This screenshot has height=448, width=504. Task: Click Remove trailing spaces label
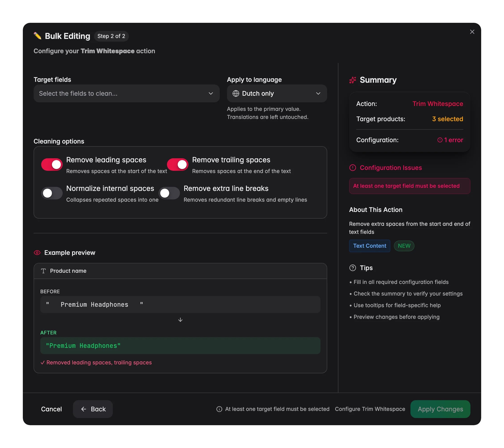[231, 160]
